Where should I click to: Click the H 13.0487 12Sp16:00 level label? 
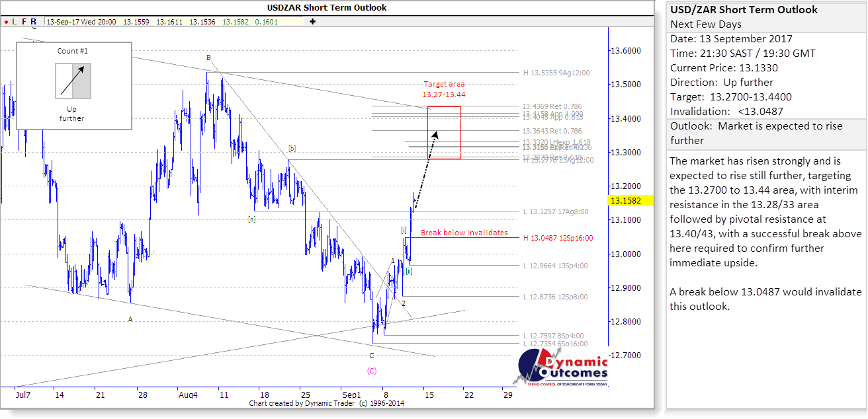pyautogui.click(x=558, y=238)
